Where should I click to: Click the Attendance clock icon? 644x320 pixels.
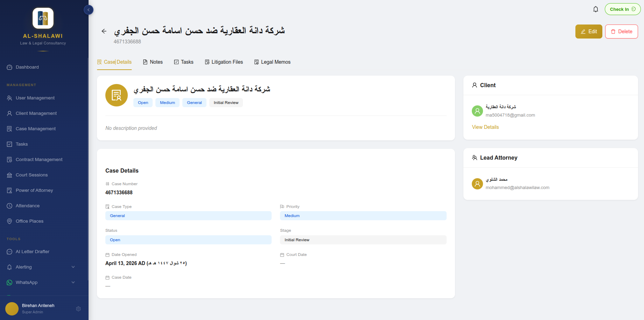tap(9, 206)
